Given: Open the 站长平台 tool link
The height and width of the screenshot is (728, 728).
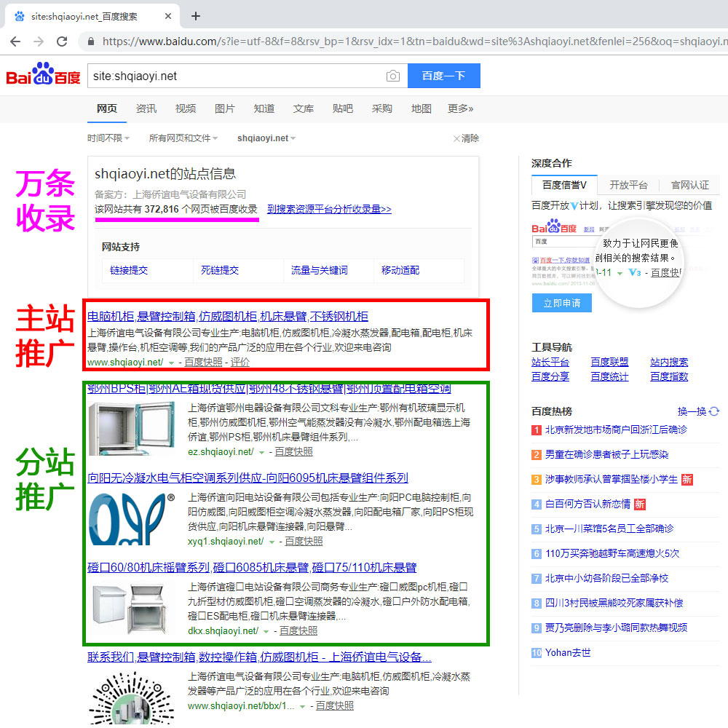Looking at the screenshot, I should [550, 362].
